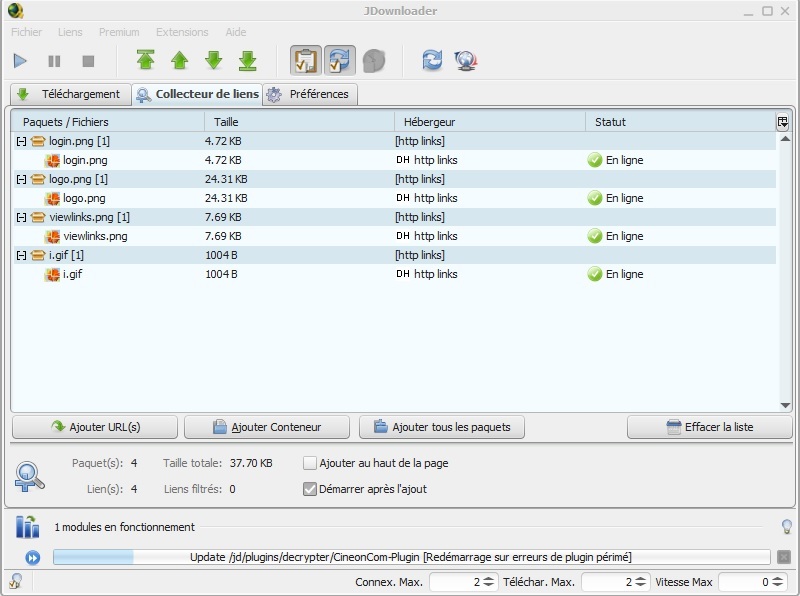Adjust the Connex. Max. spinner arrows

[x=488, y=582]
